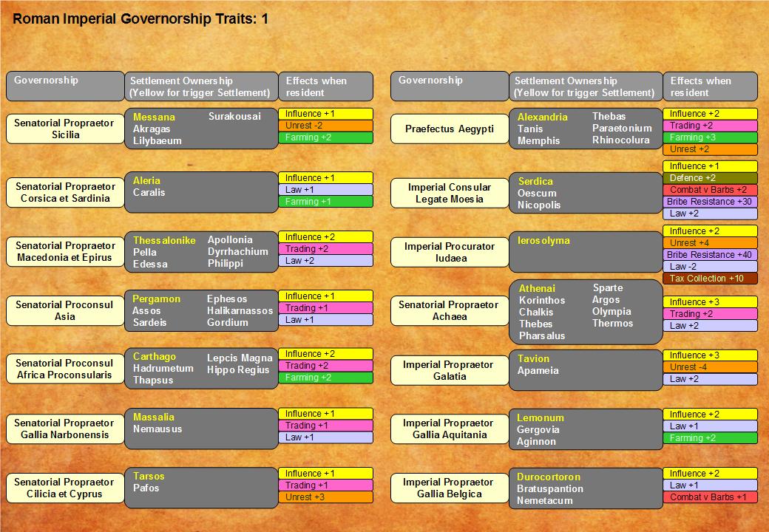
Task: Click the Senatorial Propraetor Achaea label
Action: 450,310
